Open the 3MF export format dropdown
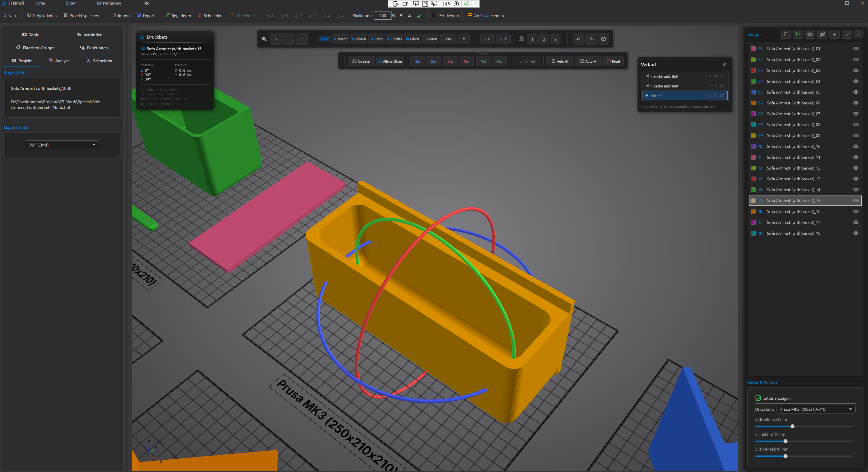This screenshot has height=472, width=868. 62,145
